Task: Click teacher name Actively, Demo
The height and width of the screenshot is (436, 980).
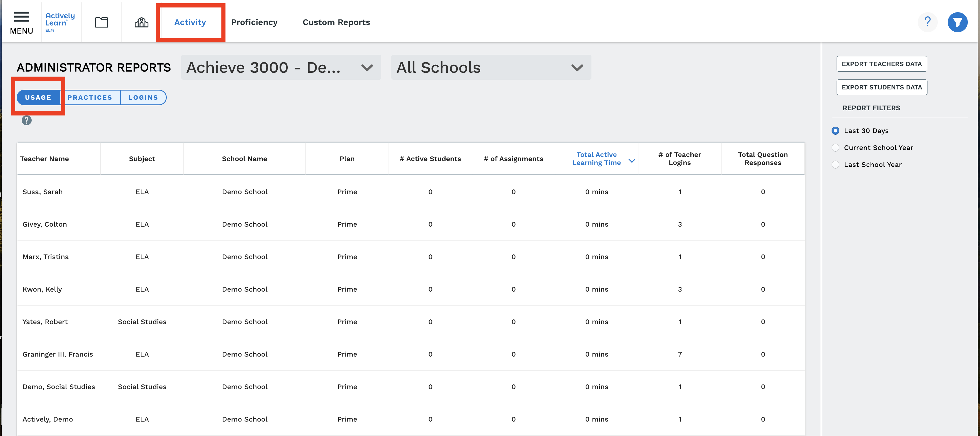Action: [48, 419]
